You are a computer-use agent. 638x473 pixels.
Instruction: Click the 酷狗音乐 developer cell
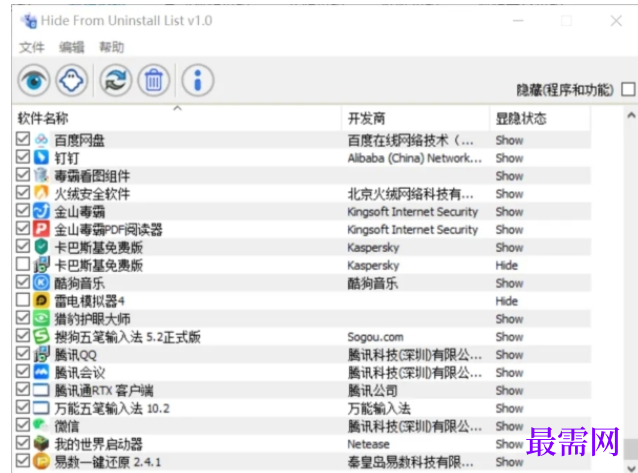[x=372, y=283]
